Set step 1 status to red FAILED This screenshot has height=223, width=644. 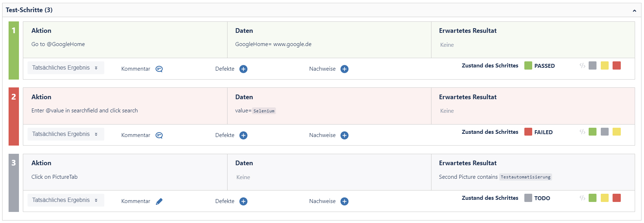coord(616,65)
